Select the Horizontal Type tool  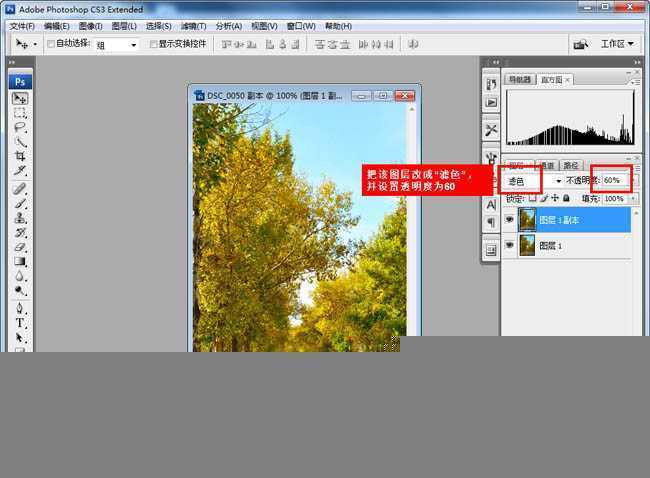pos(20,323)
